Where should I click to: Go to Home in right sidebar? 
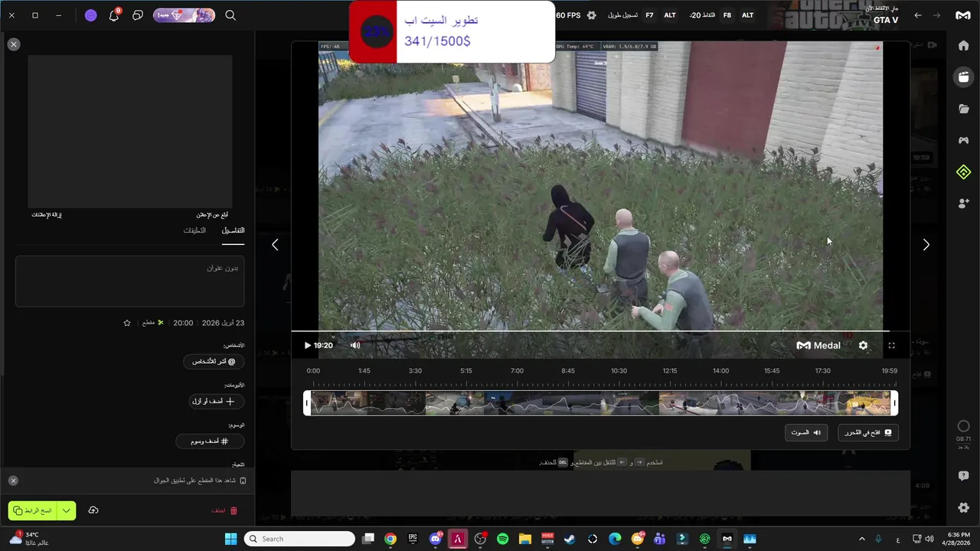click(x=963, y=46)
